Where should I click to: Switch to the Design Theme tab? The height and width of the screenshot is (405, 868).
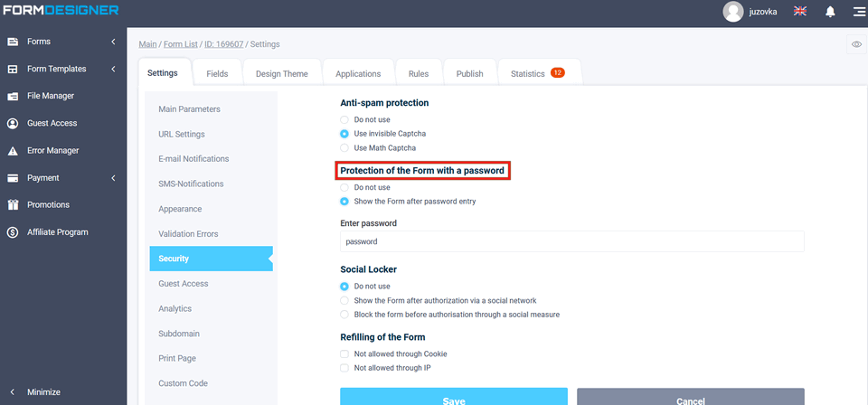281,74
